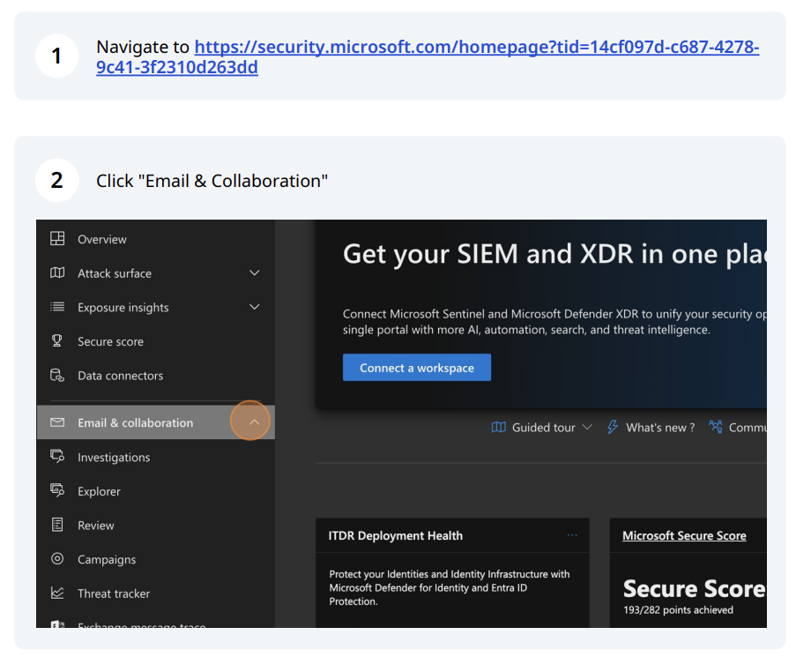Expand the Attack surface chevron
The width and height of the screenshot is (811, 672).
(x=255, y=273)
